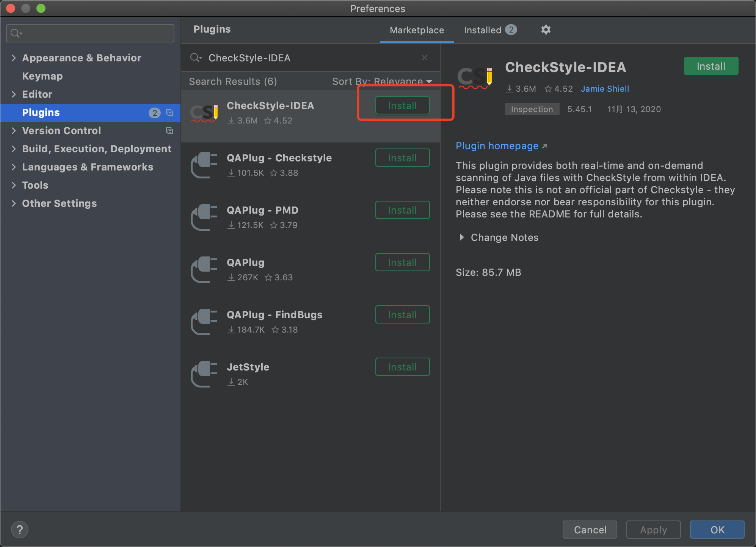The height and width of the screenshot is (547, 756).
Task: Click the updates badge 2 on the Plugins row
Action: coord(155,113)
